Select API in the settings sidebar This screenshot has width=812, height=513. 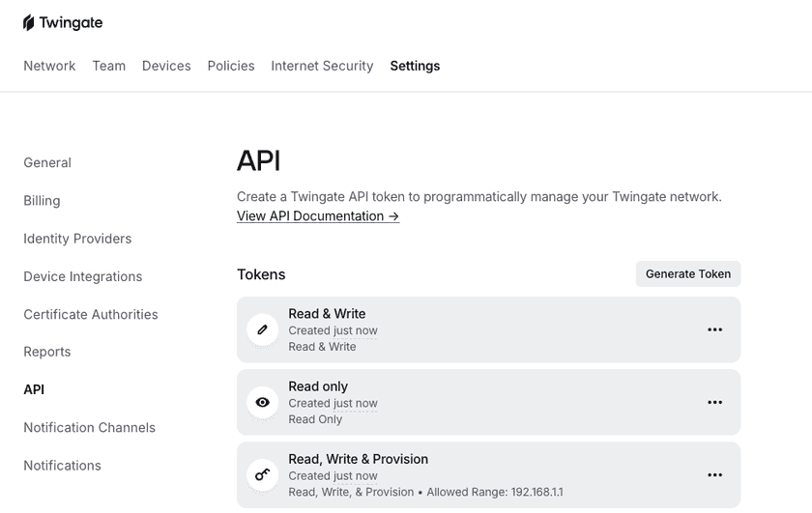(x=34, y=389)
